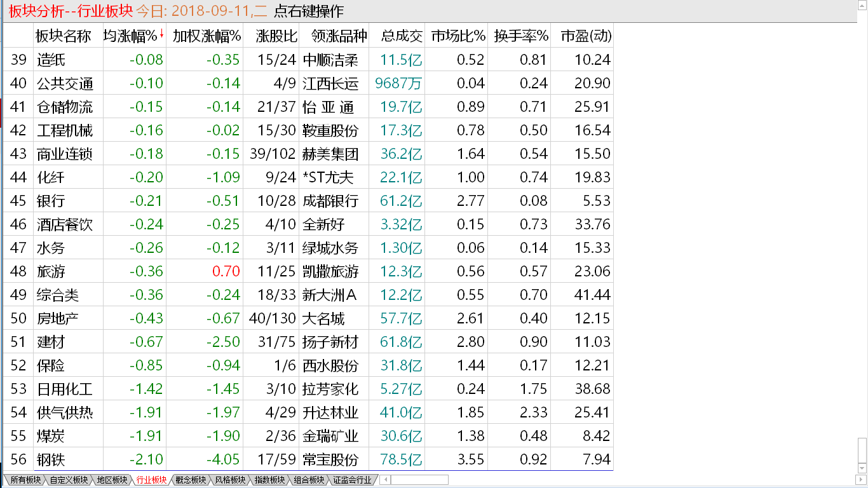Select the 房地产 sector name
The height and width of the screenshot is (488, 868).
(x=58, y=318)
